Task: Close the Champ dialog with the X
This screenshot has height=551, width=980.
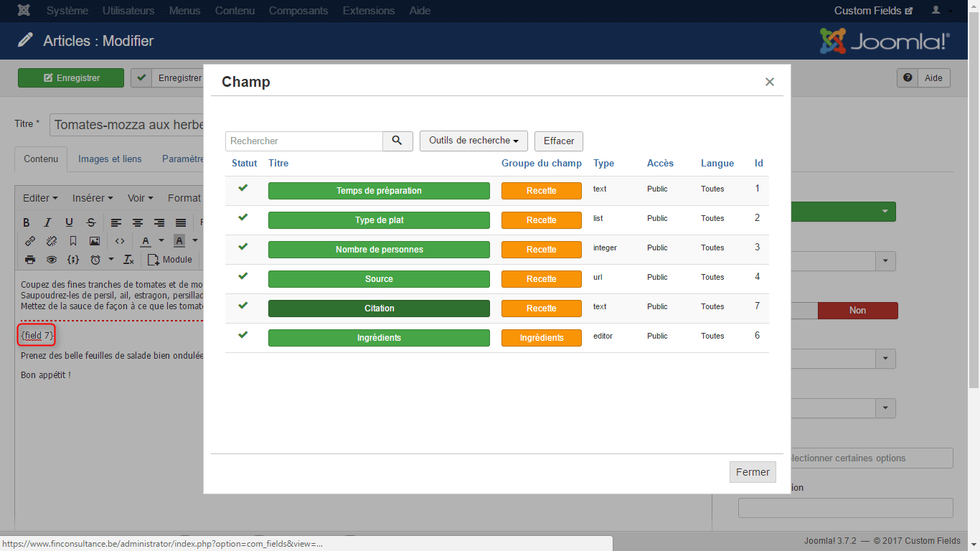Action: tap(770, 82)
